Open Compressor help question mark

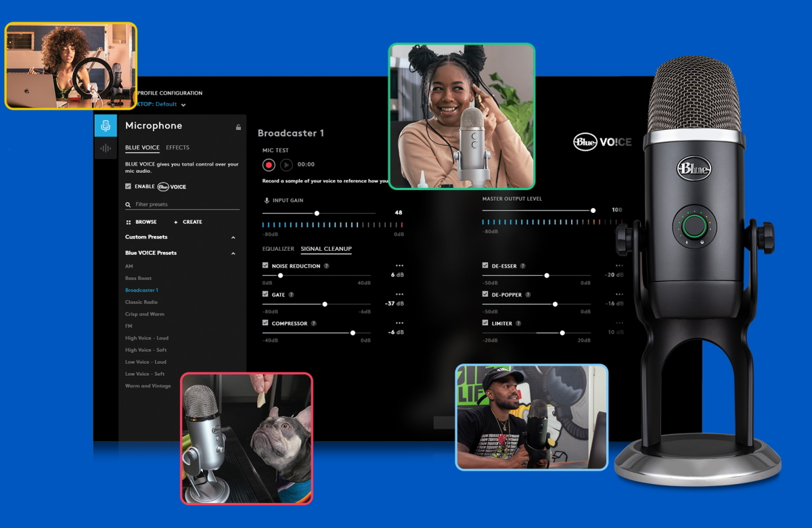pyautogui.click(x=313, y=324)
